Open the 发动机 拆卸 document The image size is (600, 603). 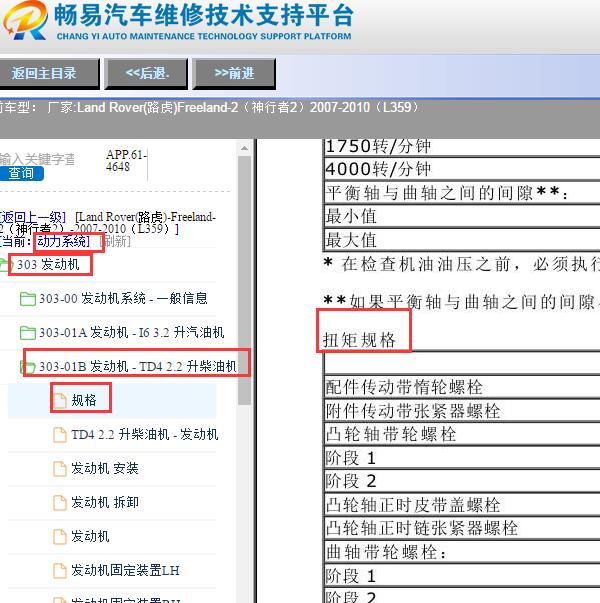(105, 502)
